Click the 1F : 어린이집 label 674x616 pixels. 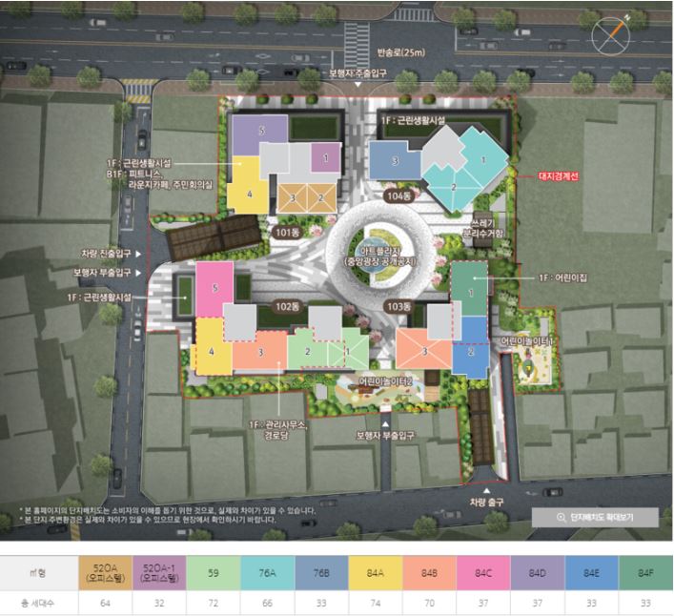click(562, 277)
